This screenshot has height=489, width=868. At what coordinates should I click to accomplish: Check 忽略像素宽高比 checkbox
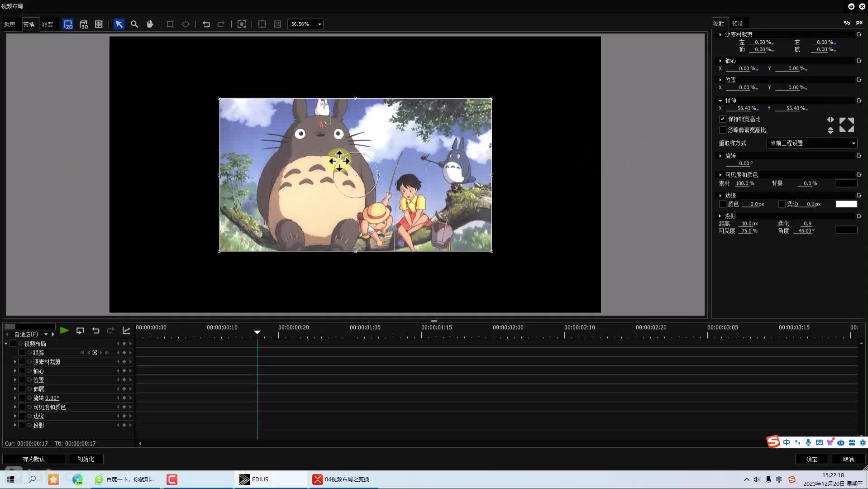click(x=723, y=130)
